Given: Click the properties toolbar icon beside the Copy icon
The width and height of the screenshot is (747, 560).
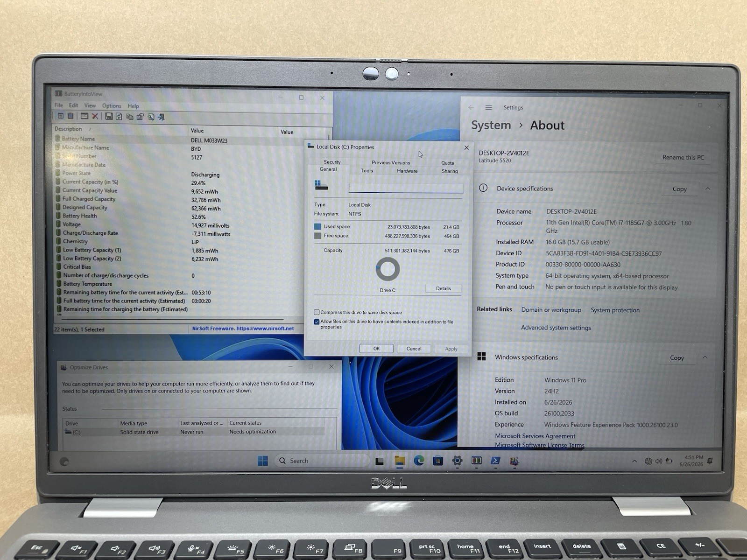Looking at the screenshot, I should point(140,117).
